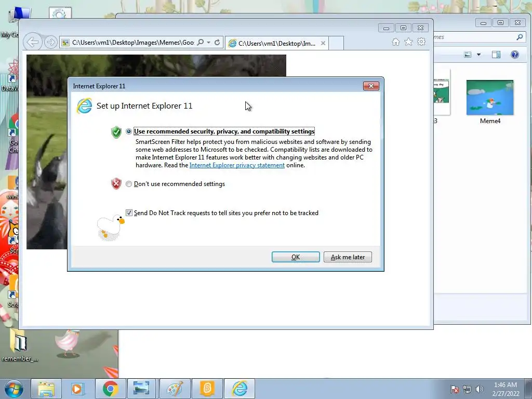Click the Internet Explorer taskbar icon
The height and width of the screenshot is (399, 532).
point(240,389)
